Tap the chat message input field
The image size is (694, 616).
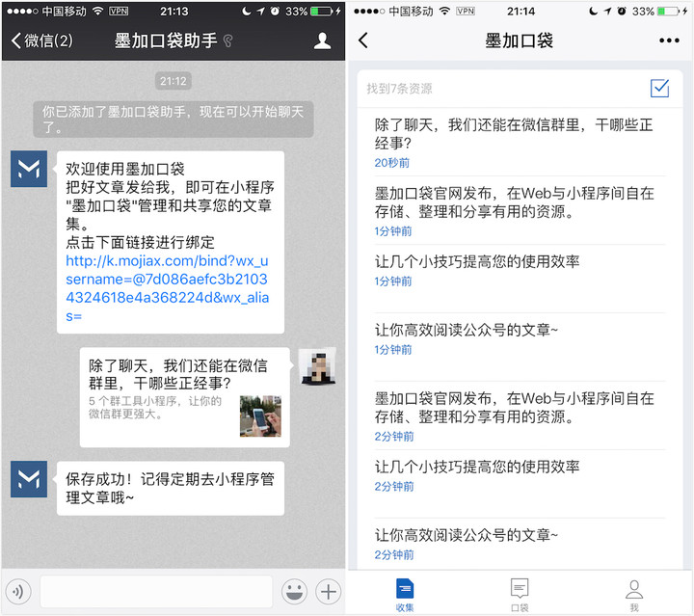click(x=156, y=591)
